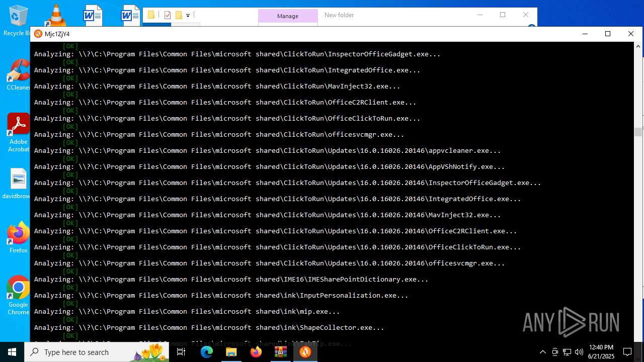Viewport: 644px width, 362px height.
Task: Click the line analyzing InputPersonalization.exe
Action: 221,296
